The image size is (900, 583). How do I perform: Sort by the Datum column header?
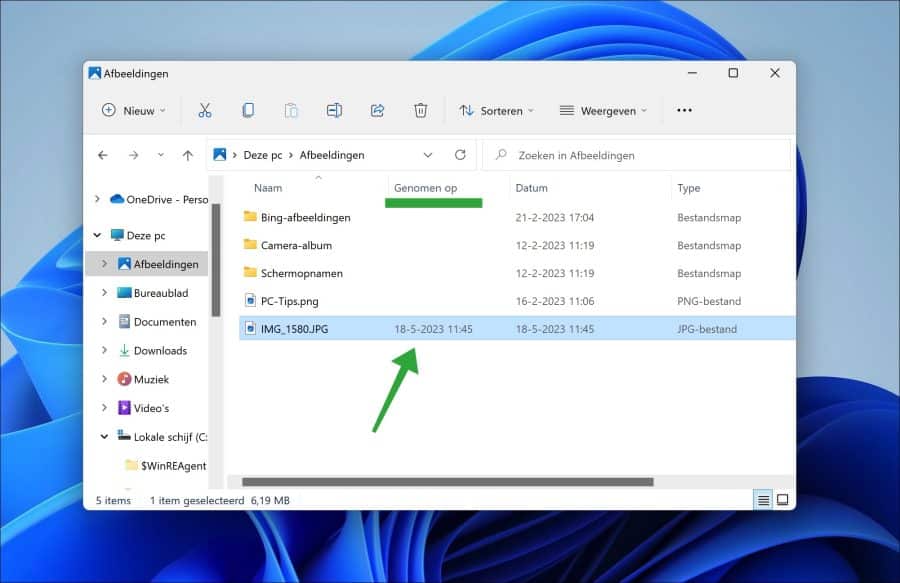[x=532, y=188]
